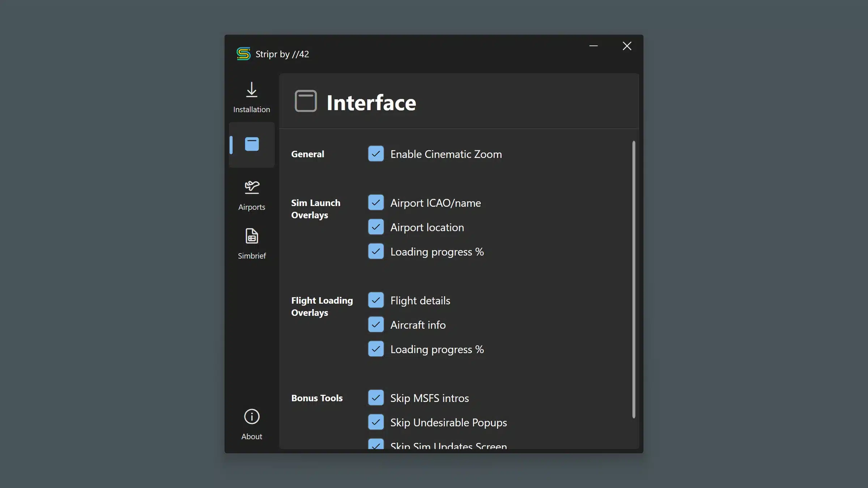
Task: Disable Enable Cinematic Zoom checkbox
Action: coord(376,154)
